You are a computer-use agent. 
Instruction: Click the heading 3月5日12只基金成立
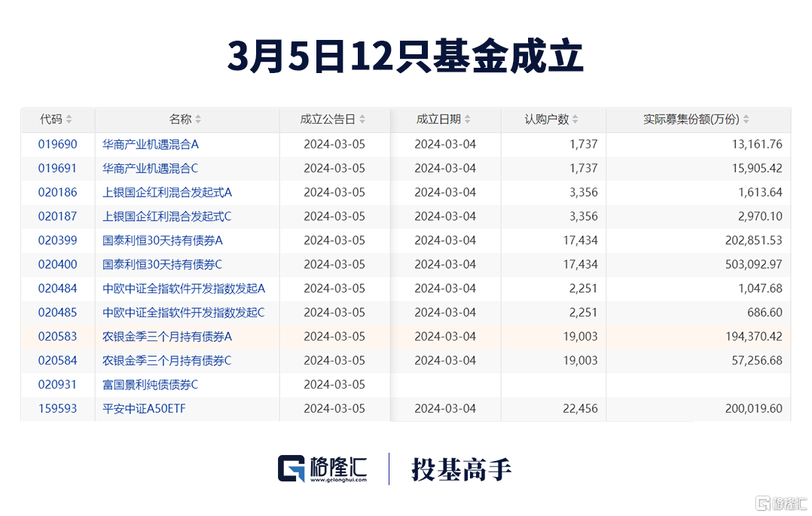tap(405, 56)
